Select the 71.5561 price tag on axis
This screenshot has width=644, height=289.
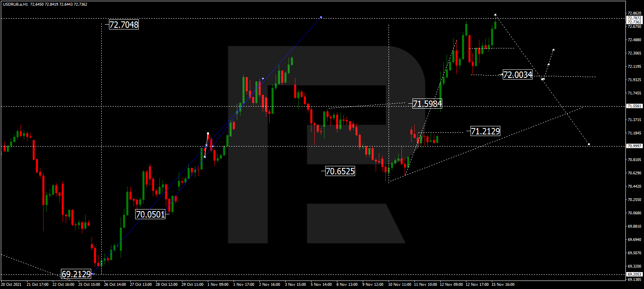point(634,106)
